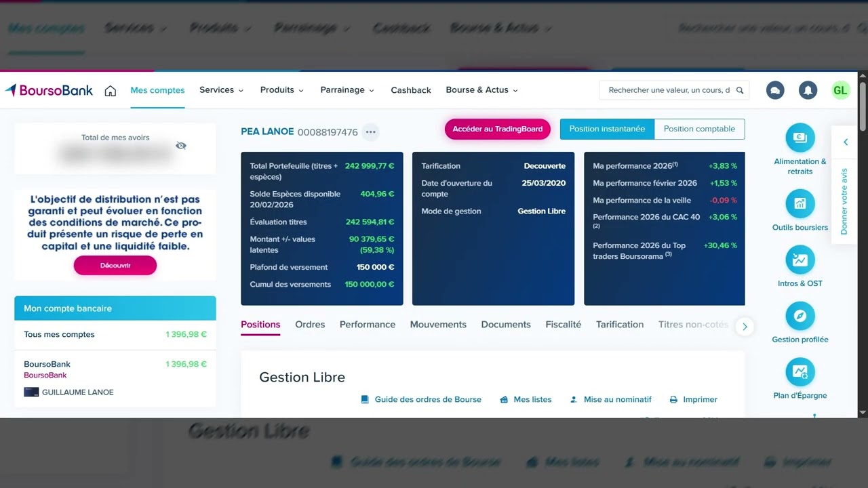Click the +30,46 % Top traders value

point(720,245)
